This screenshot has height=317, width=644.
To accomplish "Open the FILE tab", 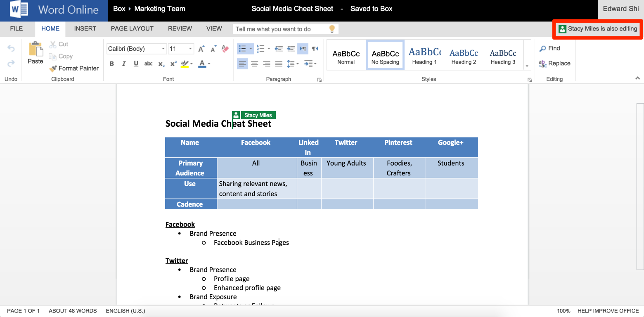I will click(17, 28).
